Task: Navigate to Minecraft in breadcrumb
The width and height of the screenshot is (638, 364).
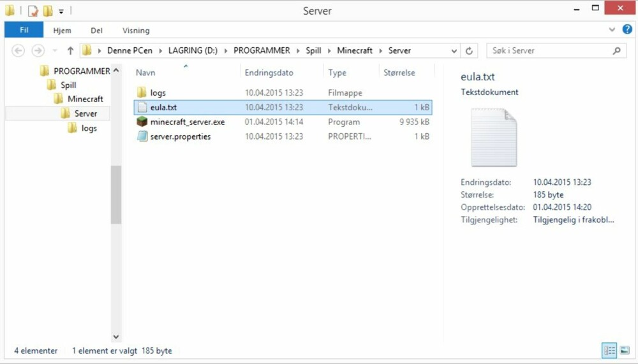Action: coord(354,50)
